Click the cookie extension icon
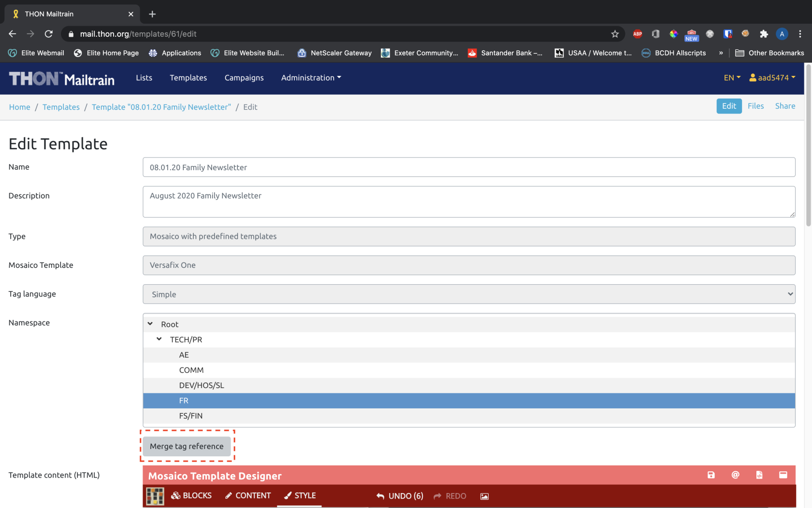Image resolution: width=812 pixels, height=508 pixels. (x=745, y=33)
